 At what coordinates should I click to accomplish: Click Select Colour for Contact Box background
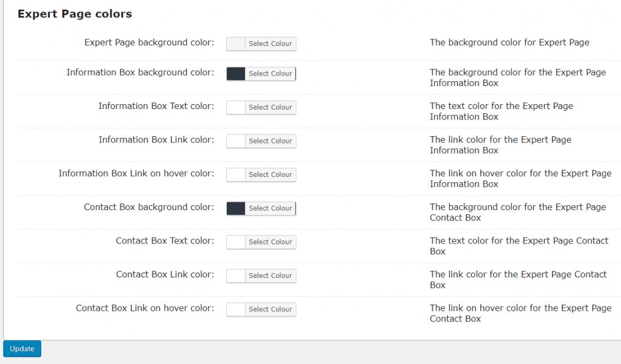click(270, 208)
